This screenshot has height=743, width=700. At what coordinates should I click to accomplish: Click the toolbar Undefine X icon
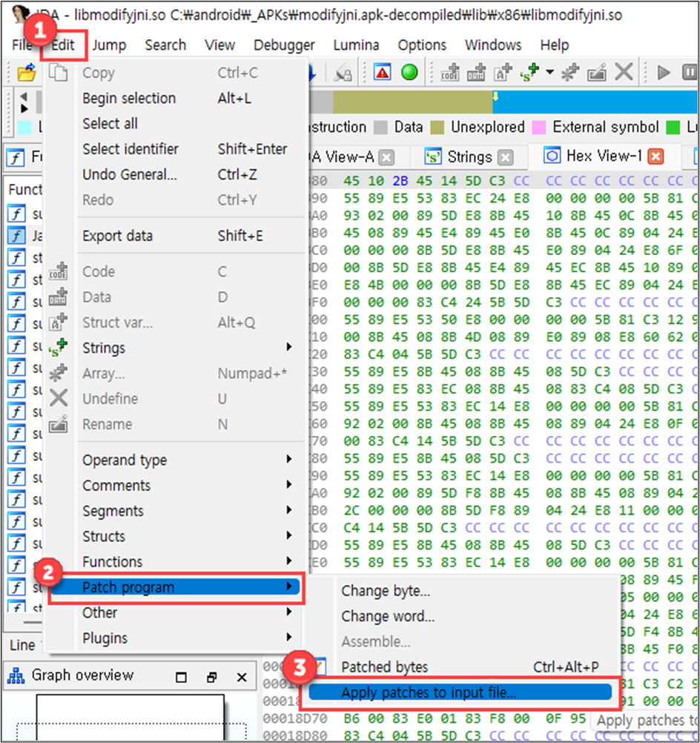tap(624, 72)
